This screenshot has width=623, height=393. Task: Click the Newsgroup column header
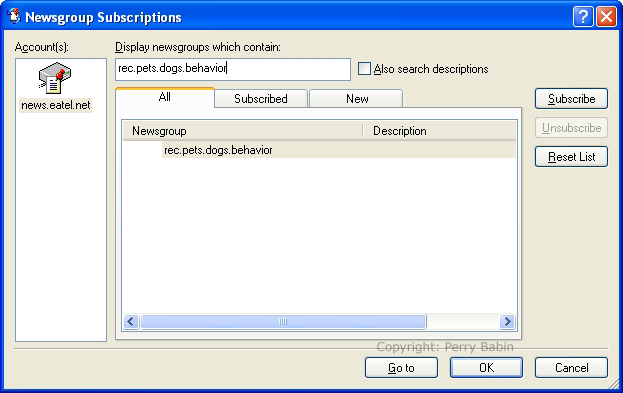coord(243,131)
